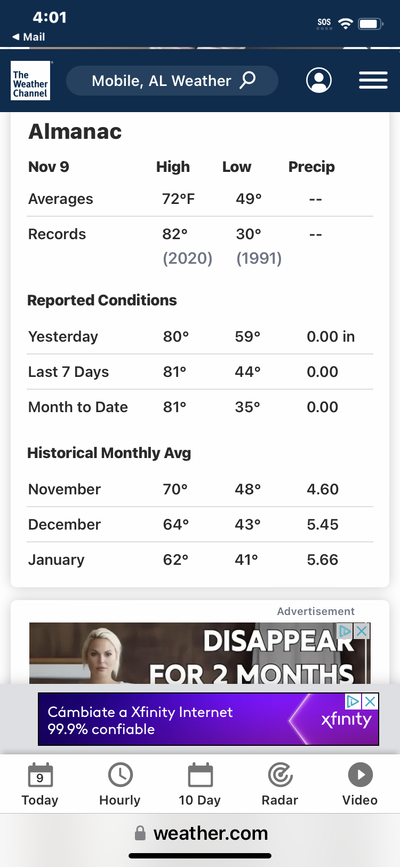Tap the AdChoices triangle on the Disappear ad

(346, 631)
